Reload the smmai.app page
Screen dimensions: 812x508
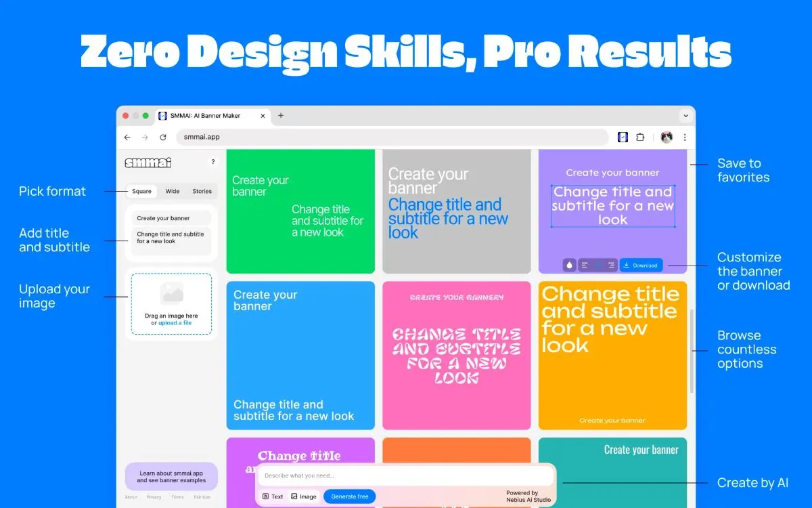[163, 137]
